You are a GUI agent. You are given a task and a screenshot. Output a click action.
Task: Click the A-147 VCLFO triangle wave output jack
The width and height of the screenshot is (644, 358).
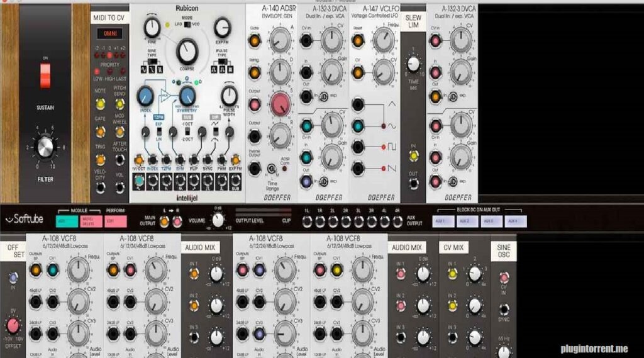[358, 104]
